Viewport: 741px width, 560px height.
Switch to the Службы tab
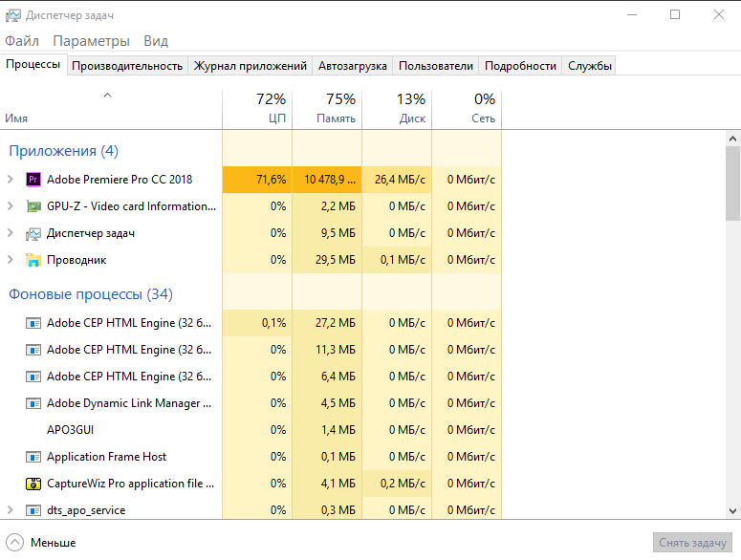point(589,66)
